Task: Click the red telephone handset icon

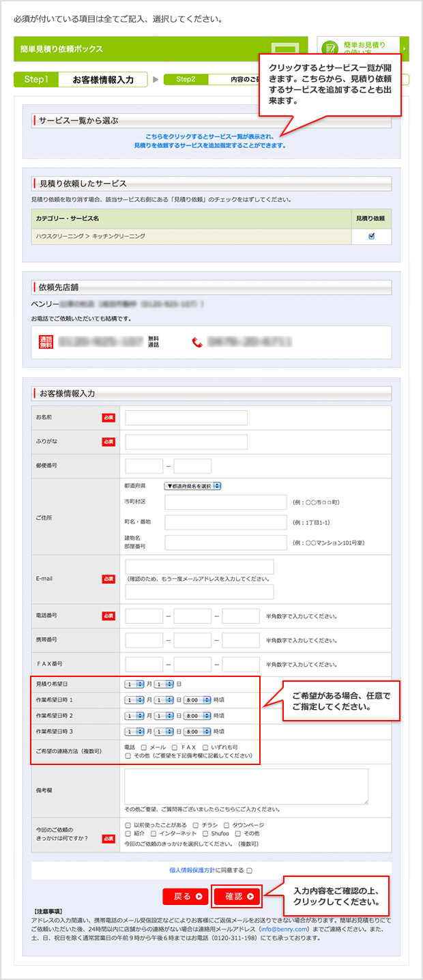Action: click(x=197, y=342)
